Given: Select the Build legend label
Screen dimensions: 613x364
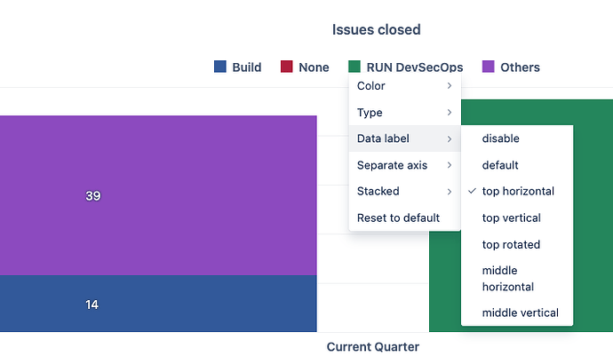Looking at the screenshot, I should click(247, 67).
